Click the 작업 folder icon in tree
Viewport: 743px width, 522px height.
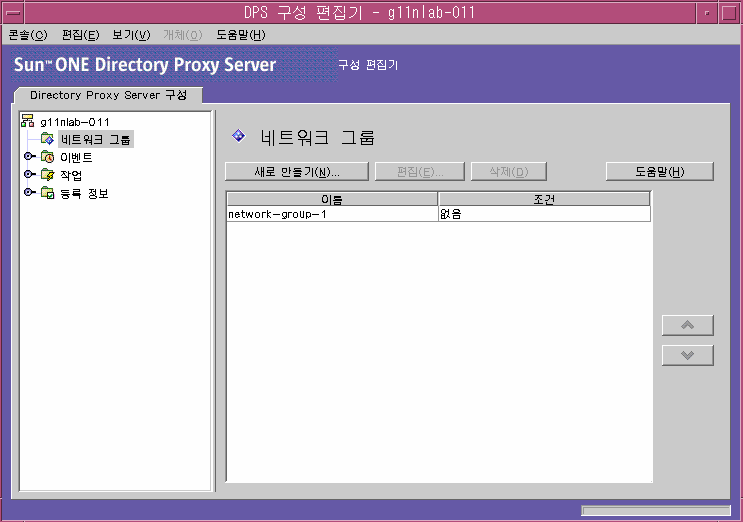pyautogui.click(x=47, y=175)
